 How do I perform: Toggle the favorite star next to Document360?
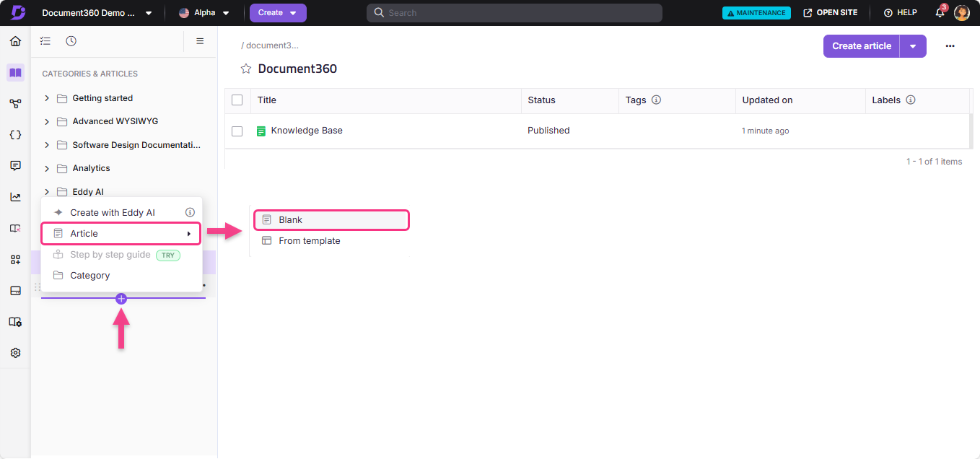(x=245, y=68)
